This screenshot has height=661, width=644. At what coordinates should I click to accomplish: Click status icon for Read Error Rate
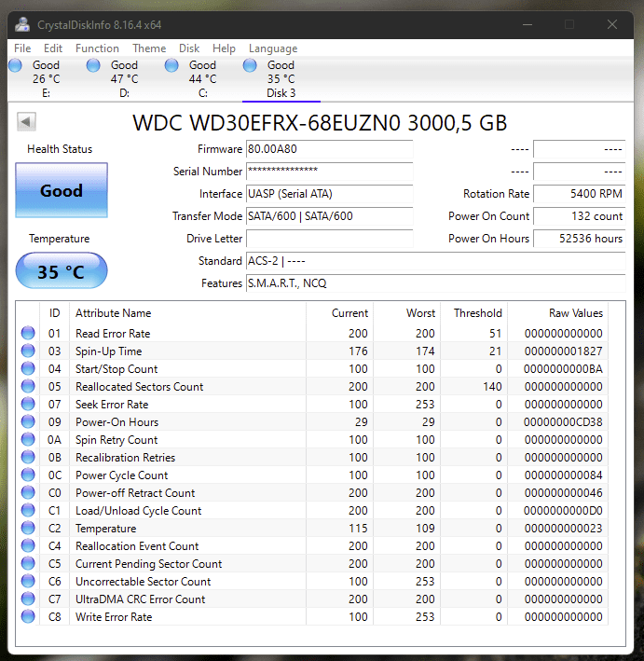[x=28, y=333]
